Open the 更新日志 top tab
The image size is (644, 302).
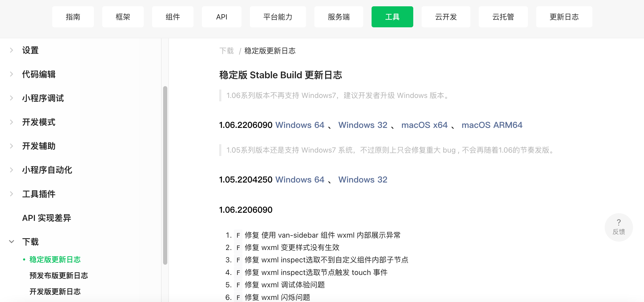(x=564, y=17)
